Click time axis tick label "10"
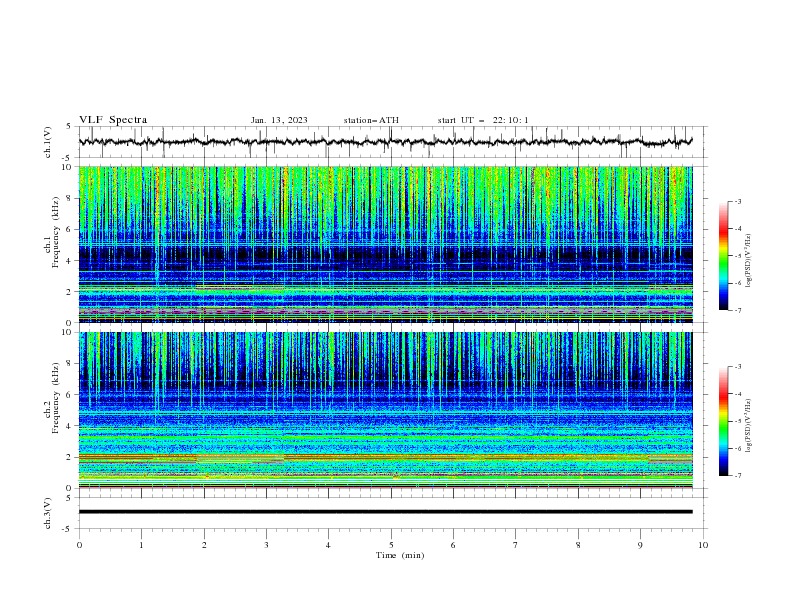The width and height of the screenshot is (792, 612). point(703,545)
